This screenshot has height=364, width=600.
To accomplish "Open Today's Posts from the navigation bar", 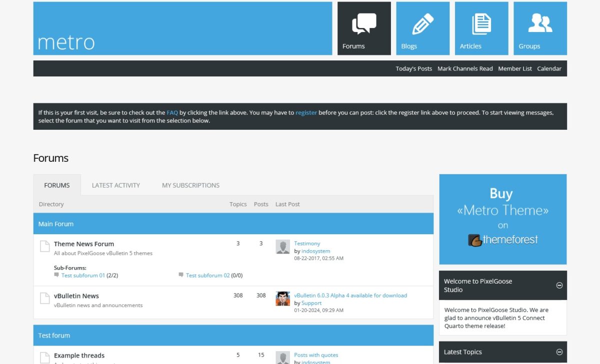I will pyautogui.click(x=413, y=68).
